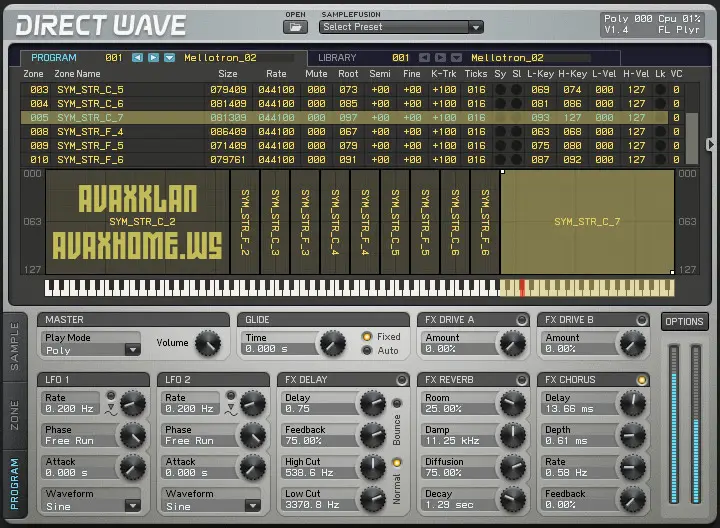Click the LFO 2 Rate knob
Screen dimensions: 720x528
253,403
